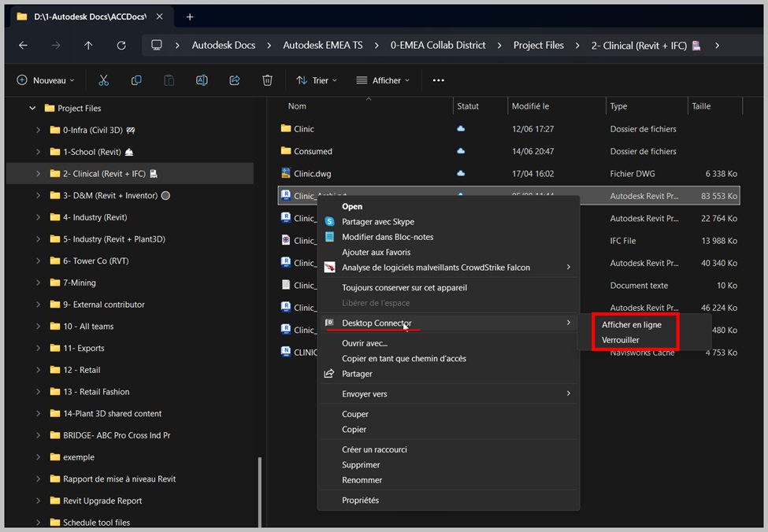768x532 pixels.
Task: Click Renommer in the context menu
Action: [x=362, y=480]
